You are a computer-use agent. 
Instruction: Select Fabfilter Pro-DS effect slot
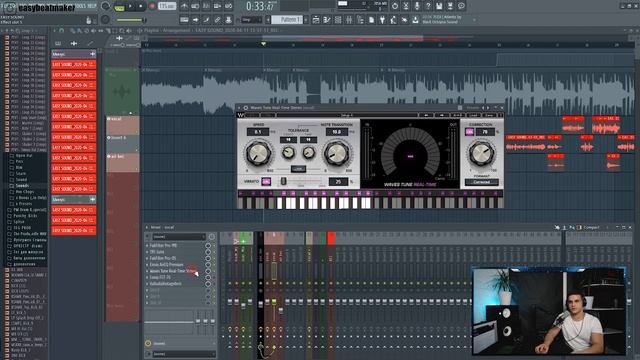pos(176,258)
